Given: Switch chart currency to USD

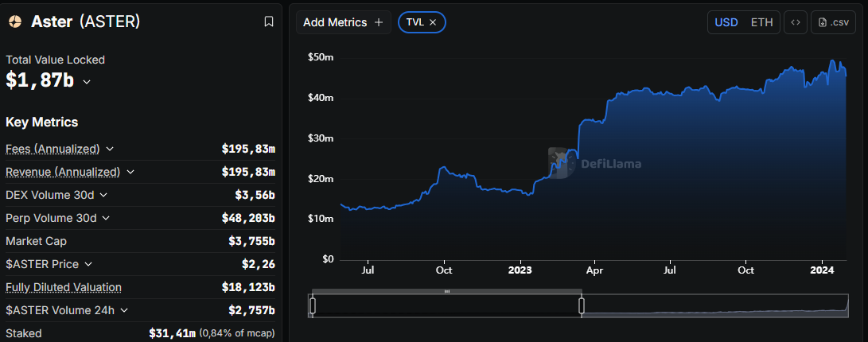Looking at the screenshot, I should [x=726, y=23].
